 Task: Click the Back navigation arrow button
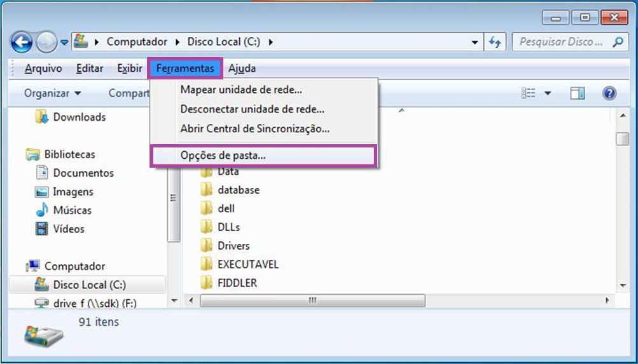21,42
